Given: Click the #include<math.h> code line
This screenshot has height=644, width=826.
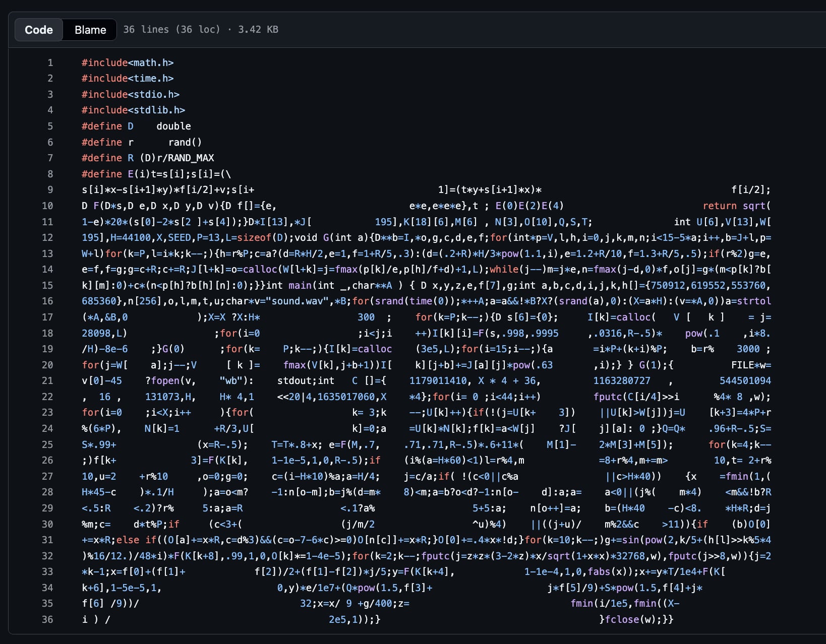Looking at the screenshot, I should point(128,62).
